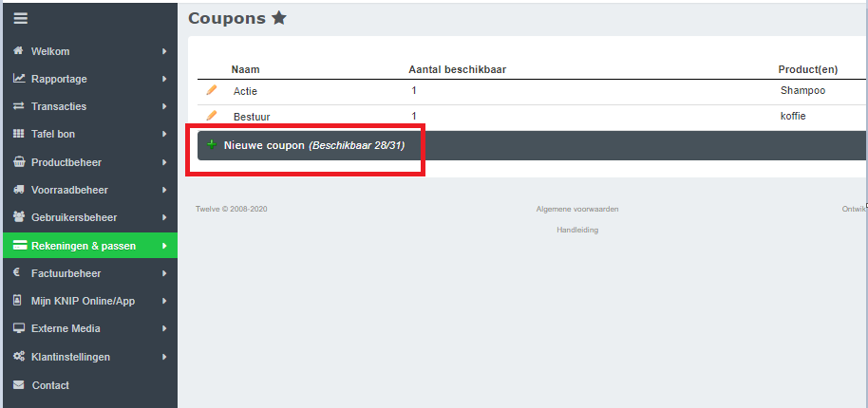Image resolution: width=868 pixels, height=408 pixels.
Task: Click the Rapportage chart icon
Action: tap(19, 79)
